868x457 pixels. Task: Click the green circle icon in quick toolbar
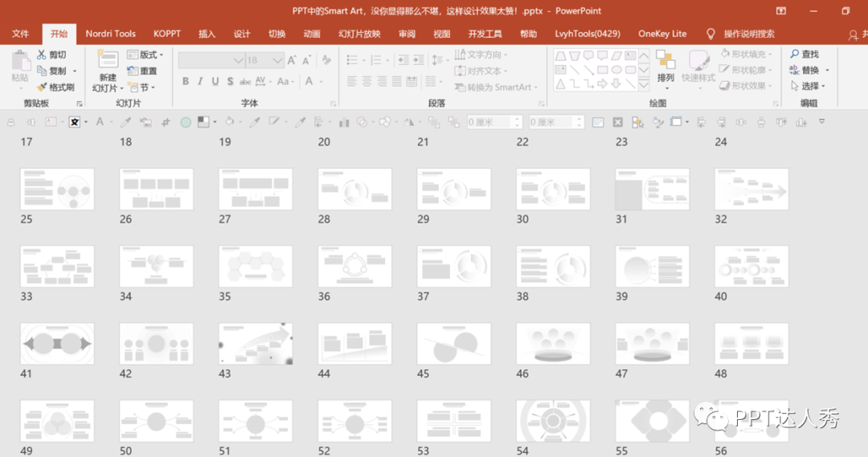(x=186, y=122)
